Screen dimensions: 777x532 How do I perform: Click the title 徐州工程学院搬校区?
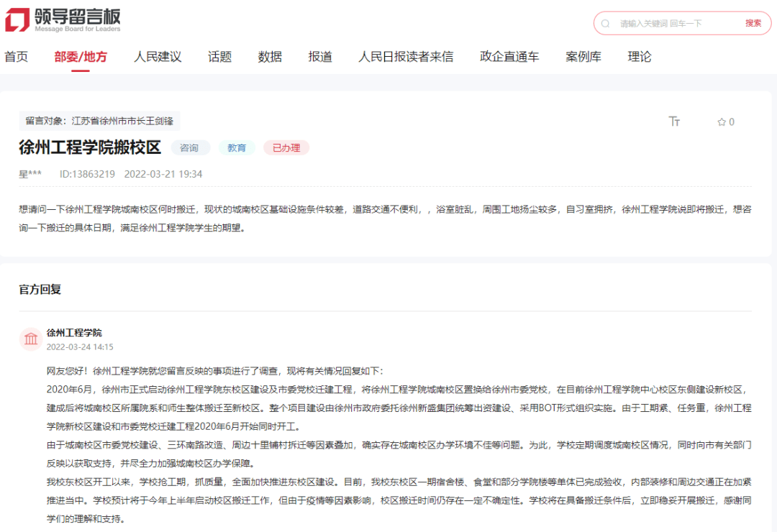90,147
